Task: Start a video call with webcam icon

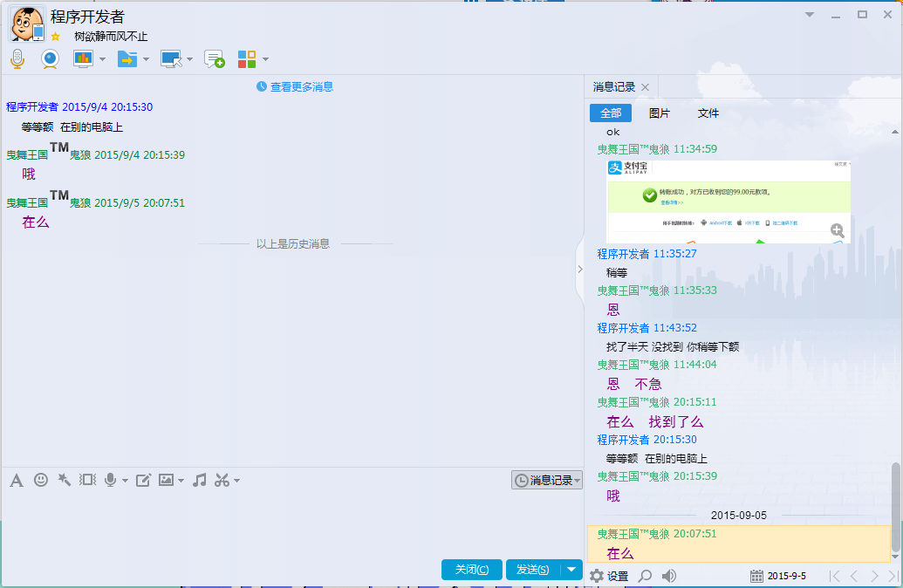Action: (50, 58)
